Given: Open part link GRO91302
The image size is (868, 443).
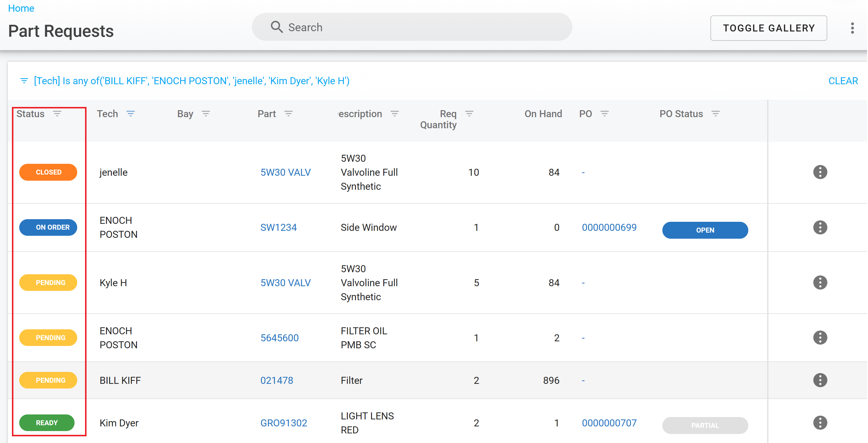Looking at the screenshot, I should 283,423.
